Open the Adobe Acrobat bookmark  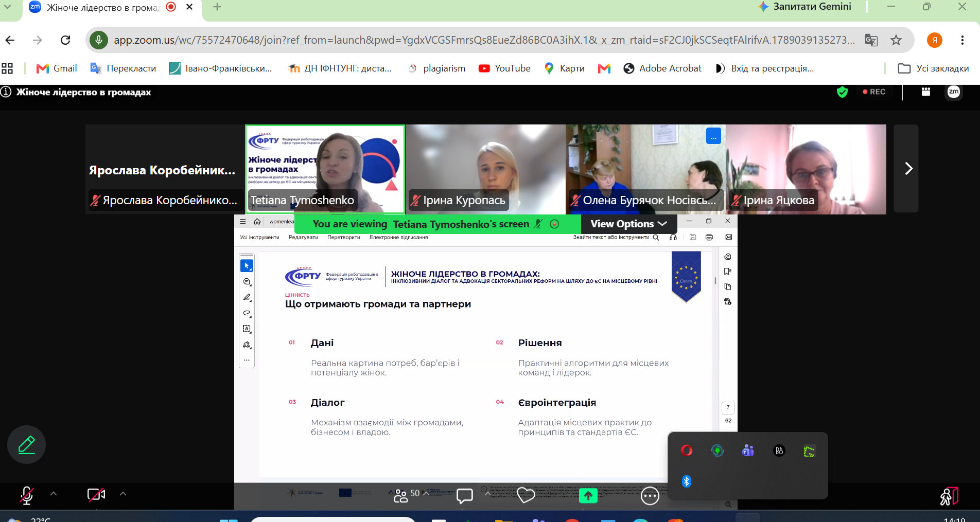[662, 68]
